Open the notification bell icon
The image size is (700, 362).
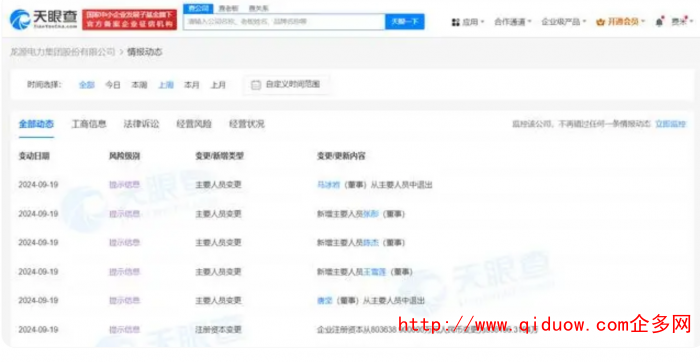(x=659, y=22)
